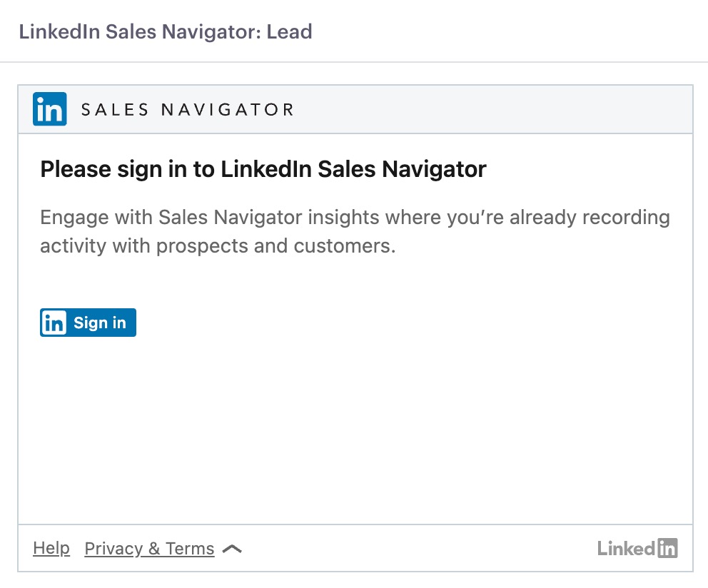Screen dimensions: 708x588
Task: Click the SALES NAVIGATOR wordmark text
Action: click(188, 109)
